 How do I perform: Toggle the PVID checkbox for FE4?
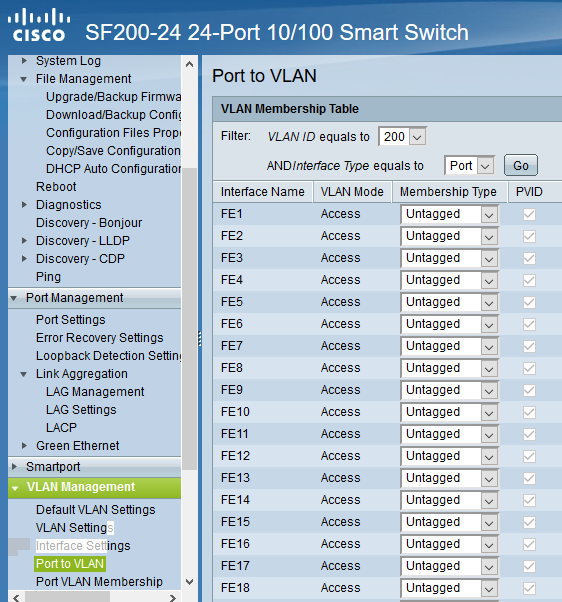(529, 280)
